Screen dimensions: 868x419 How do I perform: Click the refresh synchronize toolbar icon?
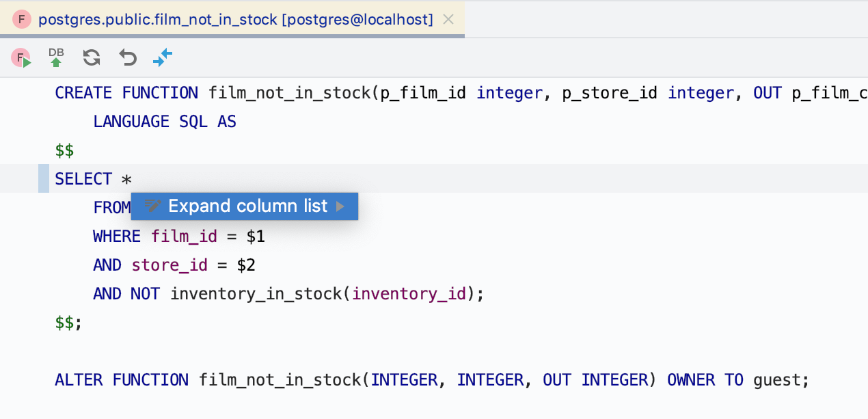click(x=92, y=57)
